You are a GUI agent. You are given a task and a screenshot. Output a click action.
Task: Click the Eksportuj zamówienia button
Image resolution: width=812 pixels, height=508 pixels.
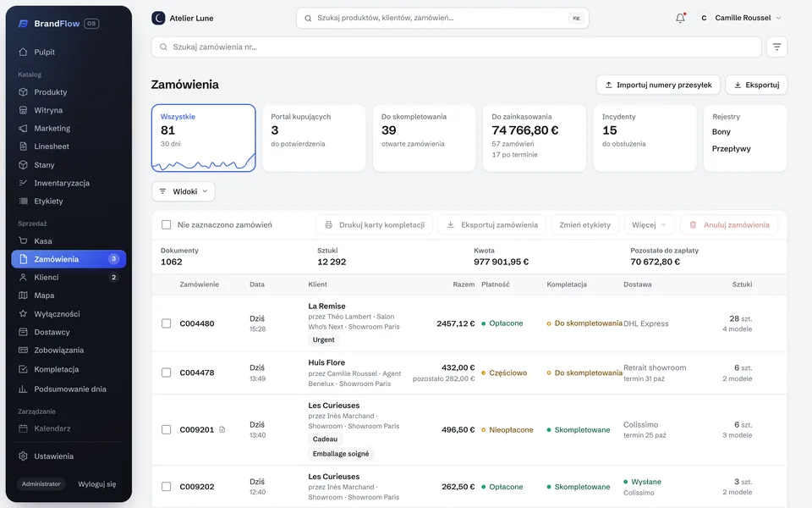pyautogui.click(x=492, y=225)
